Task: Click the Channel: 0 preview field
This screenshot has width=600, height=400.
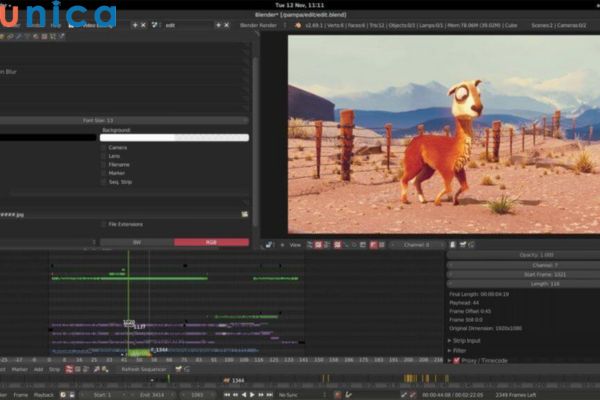Action: [417, 245]
